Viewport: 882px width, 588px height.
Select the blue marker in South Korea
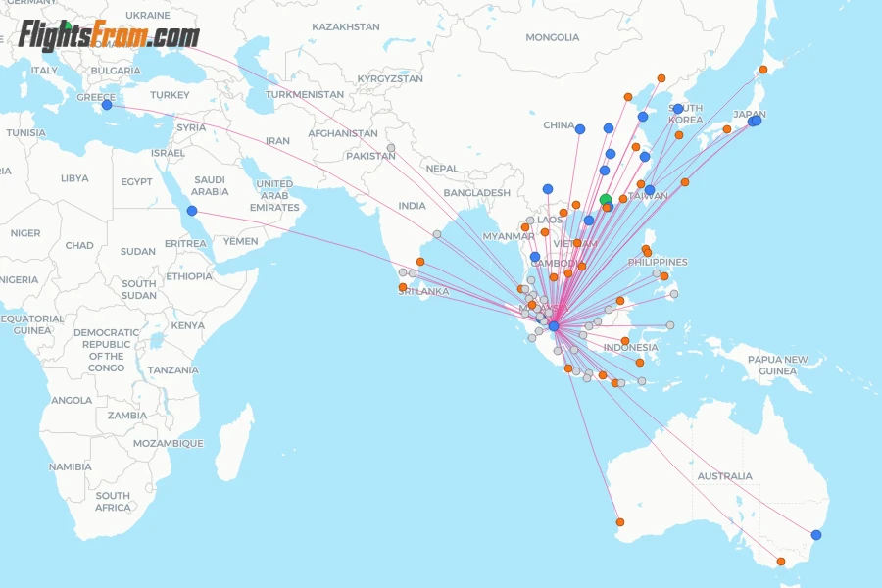[678, 109]
